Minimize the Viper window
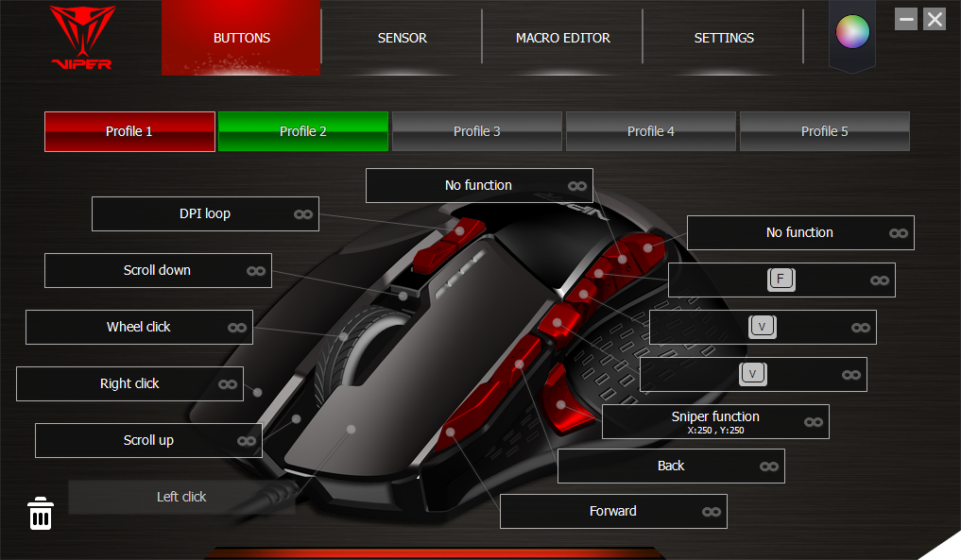Screen dimensions: 961x560 click(906, 19)
